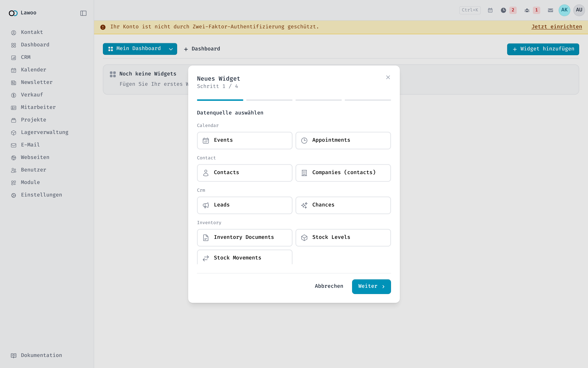Screen dimensions: 588x368
Task: Click the Lawoo logo icon
Action: [x=13, y=13]
